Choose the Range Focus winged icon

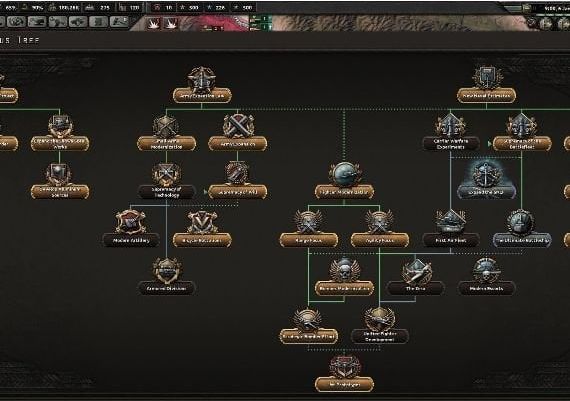(308, 221)
